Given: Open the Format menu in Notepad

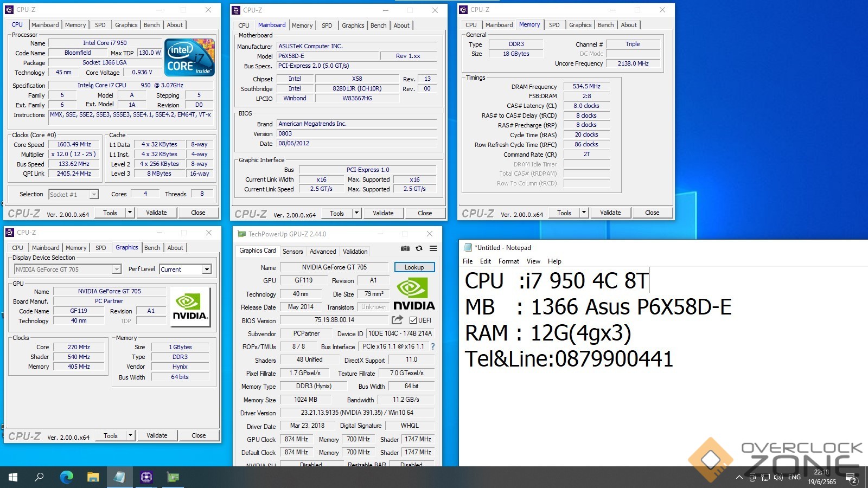Looking at the screenshot, I should (508, 261).
